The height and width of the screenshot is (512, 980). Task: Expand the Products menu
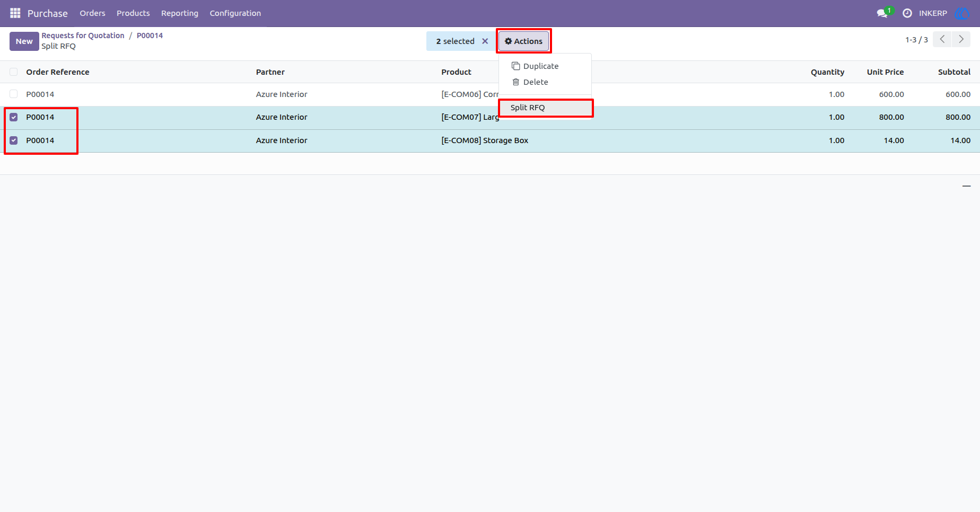click(x=133, y=13)
